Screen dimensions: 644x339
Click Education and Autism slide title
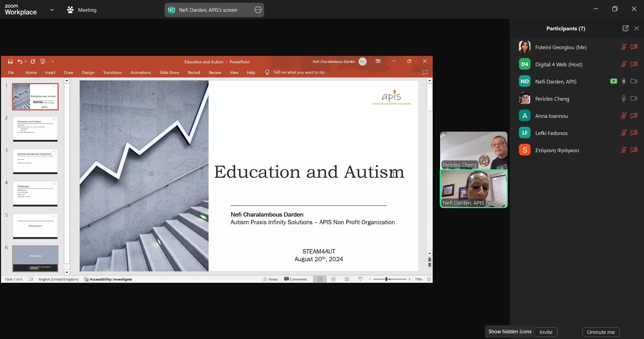click(309, 172)
